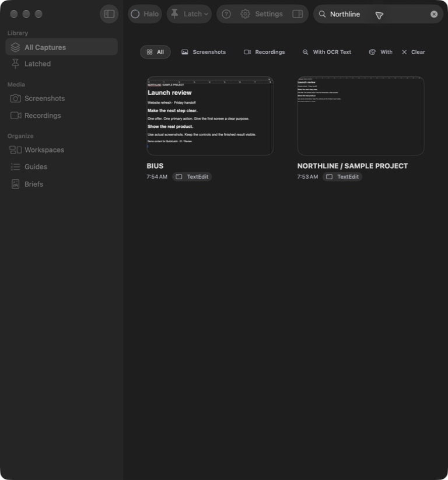448x480 pixels.
Task: Toggle the right inspector panel icon
Action: pyautogui.click(x=297, y=14)
